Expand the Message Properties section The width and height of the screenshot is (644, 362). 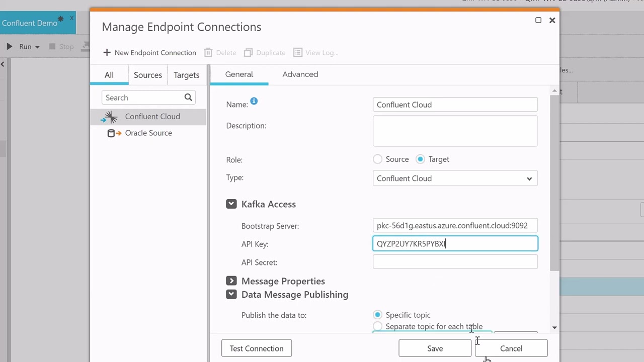click(231, 281)
